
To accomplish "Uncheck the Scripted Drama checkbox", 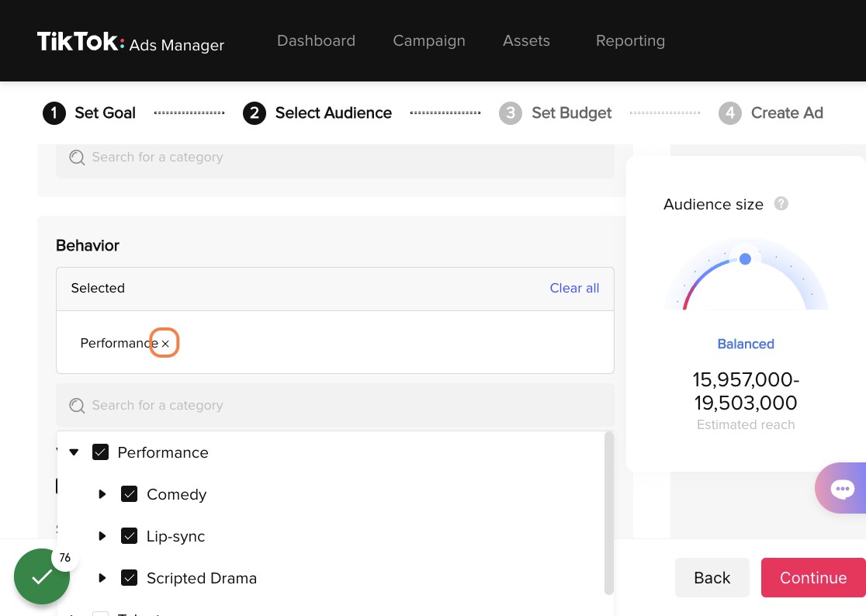I will pos(130,578).
